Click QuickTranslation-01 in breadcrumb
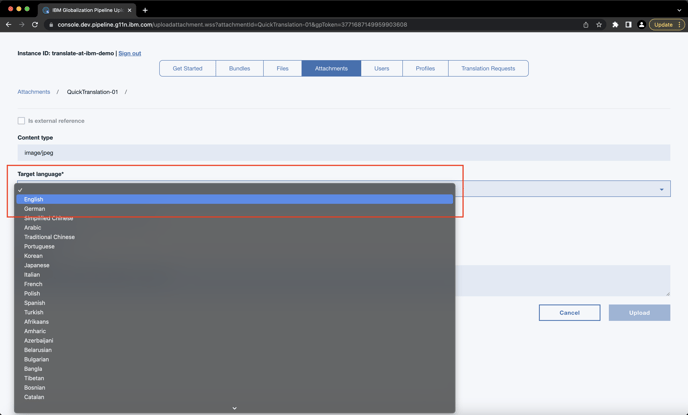Image resolution: width=688 pixels, height=415 pixels. click(92, 92)
